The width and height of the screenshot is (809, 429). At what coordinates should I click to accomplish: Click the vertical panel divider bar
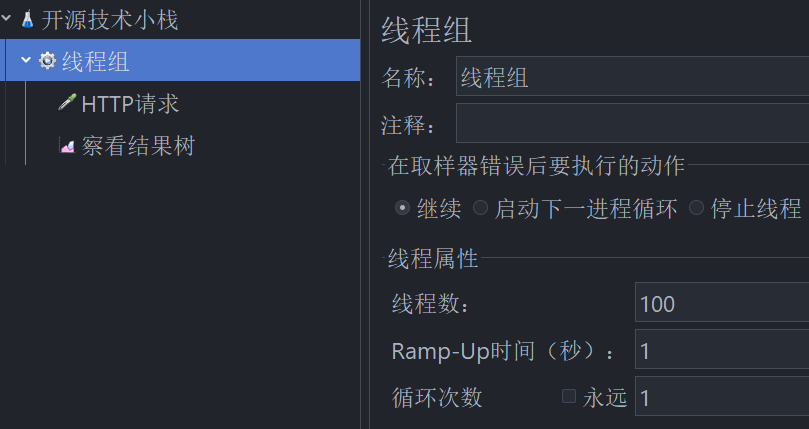coord(365,214)
